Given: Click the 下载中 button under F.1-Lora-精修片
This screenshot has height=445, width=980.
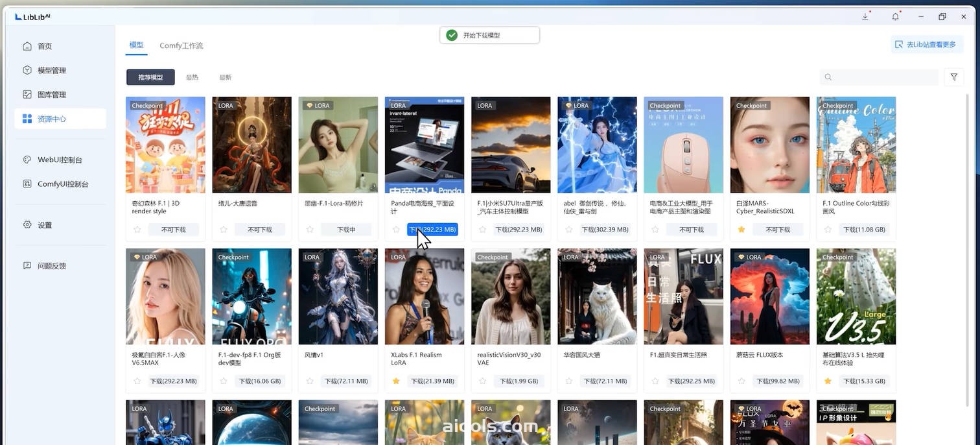Looking at the screenshot, I should pyautogui.click(x=346, y=230).
